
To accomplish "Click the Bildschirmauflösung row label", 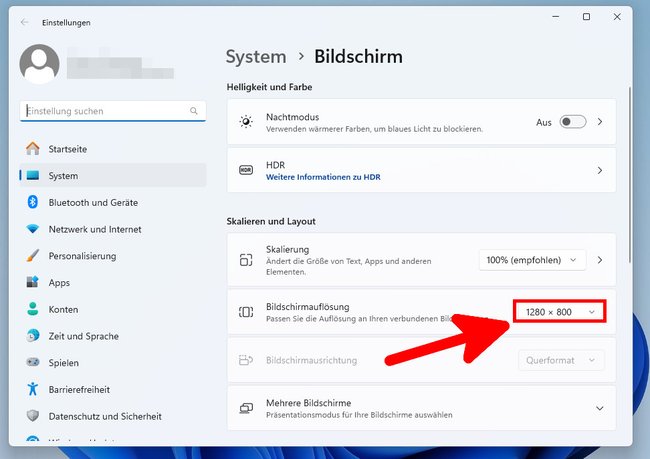I will [308, 307].
